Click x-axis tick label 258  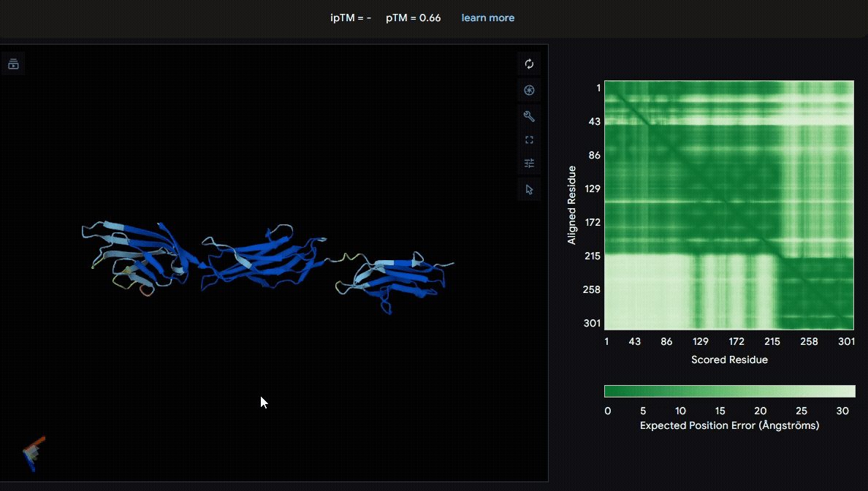(809, 341)
